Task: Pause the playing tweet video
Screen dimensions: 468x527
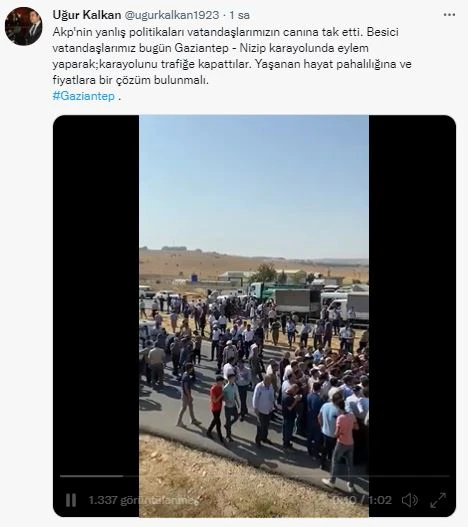Action: (x=71, y=500)
